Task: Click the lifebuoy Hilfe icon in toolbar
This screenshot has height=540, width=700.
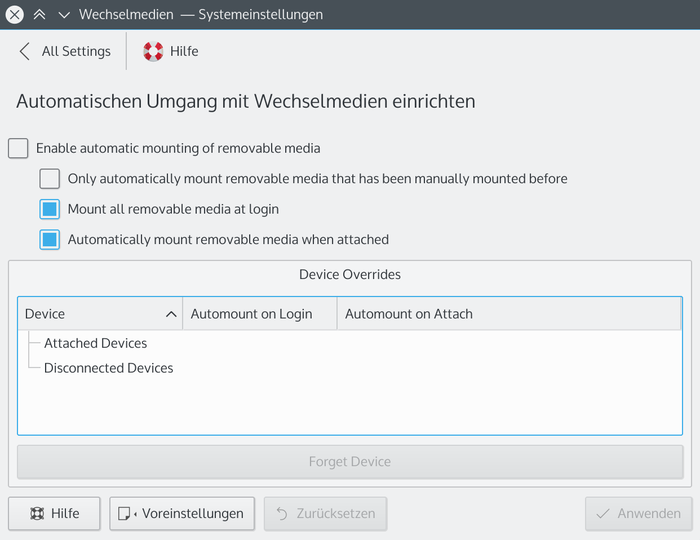Action: click(153, 51)
